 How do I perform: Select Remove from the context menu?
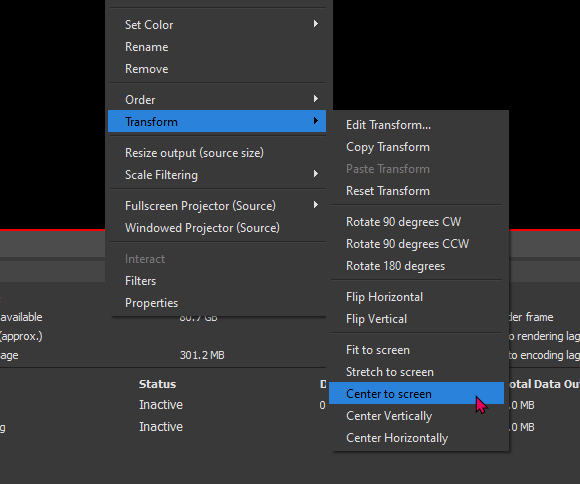point(217,69)
